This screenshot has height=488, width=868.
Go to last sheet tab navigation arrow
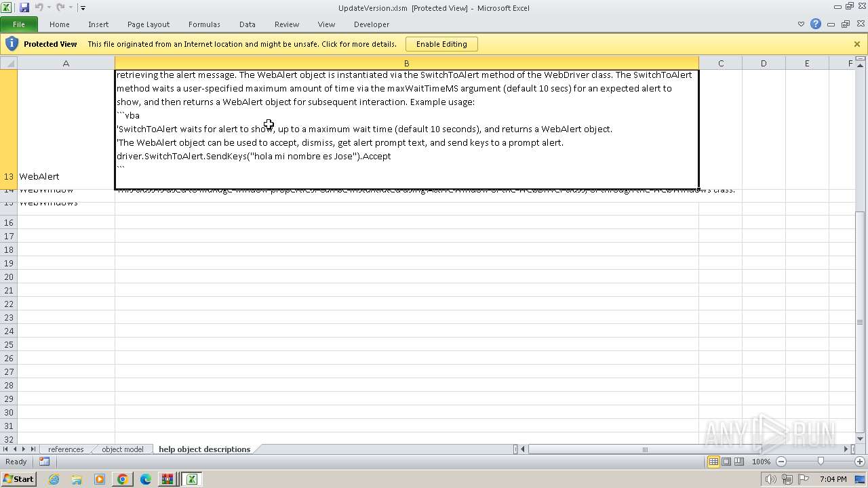(x=33, y=449)
